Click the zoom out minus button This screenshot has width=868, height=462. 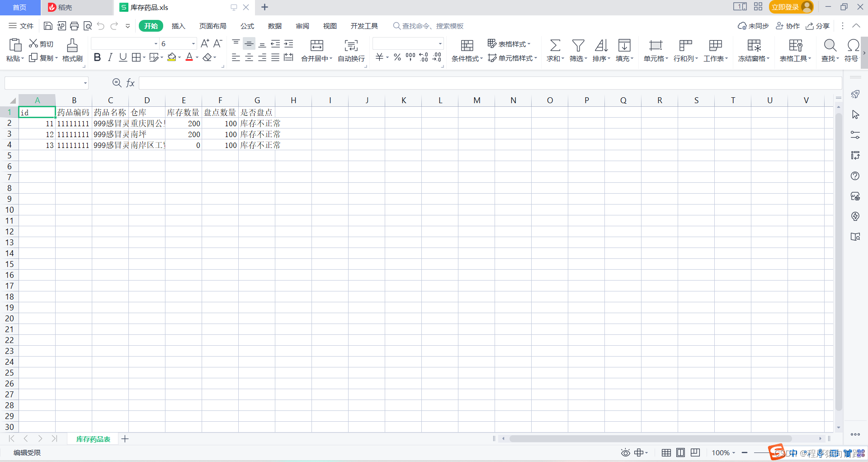(745, 452)
